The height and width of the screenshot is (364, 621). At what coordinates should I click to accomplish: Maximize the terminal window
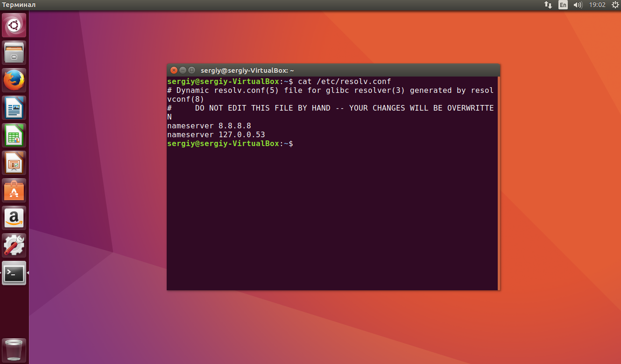point(191,70)
